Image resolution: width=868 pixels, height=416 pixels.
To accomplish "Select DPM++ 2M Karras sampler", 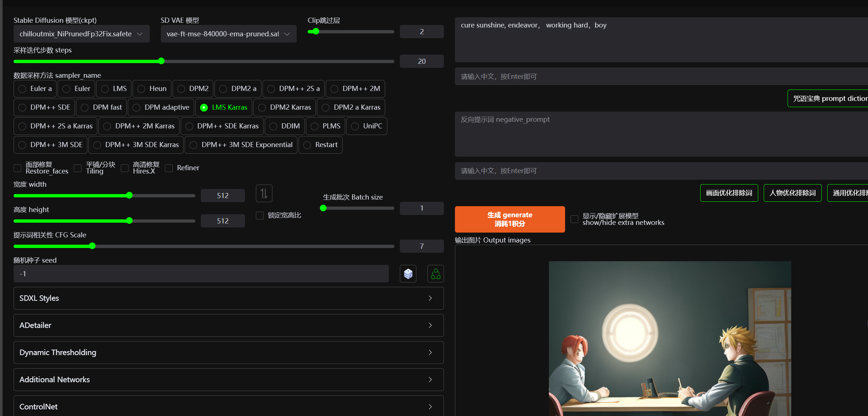I will [139, 126].
